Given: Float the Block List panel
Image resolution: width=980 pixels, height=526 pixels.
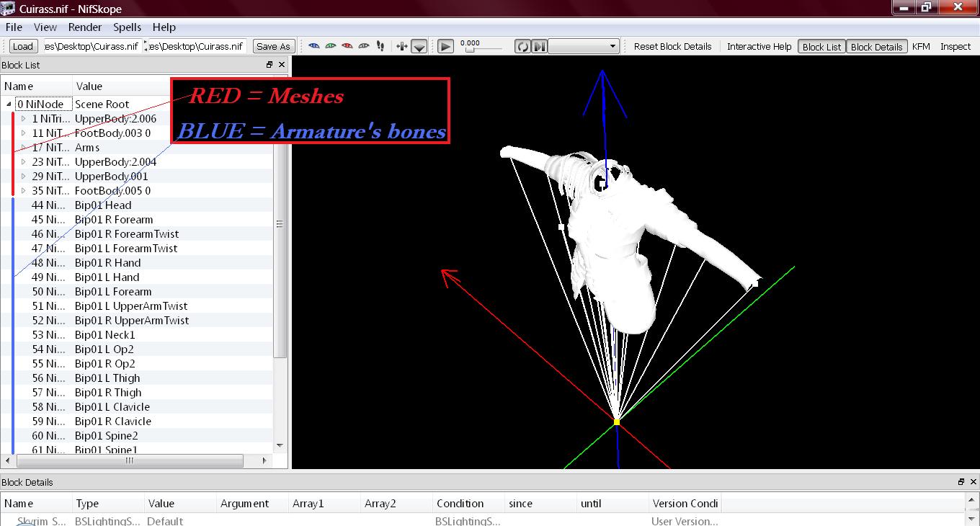Looking at the screenshot, I should [x=269, y=65].
